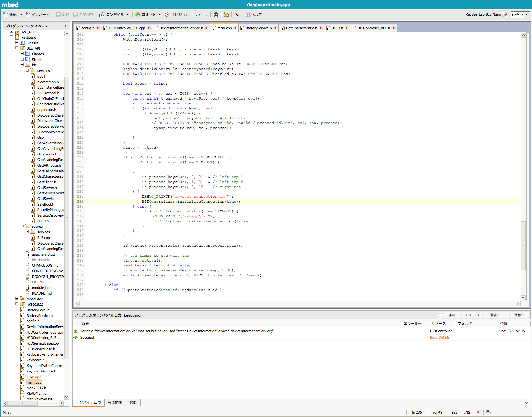Click the RedBearLab BLE Nano platform icon
This screenshot has height=417, width=532.
(505, 15)
